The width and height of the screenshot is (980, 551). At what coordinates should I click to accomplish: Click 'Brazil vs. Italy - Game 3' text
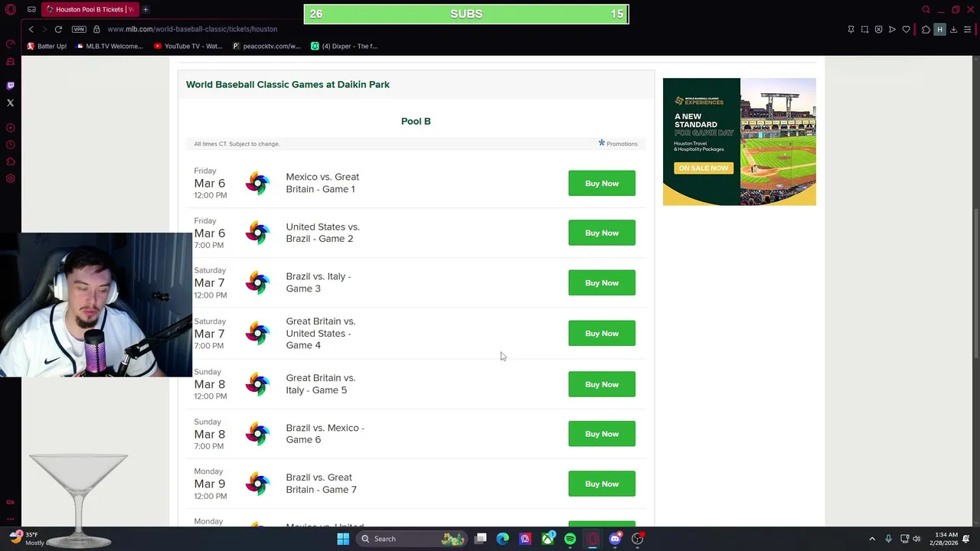(x=318, y=282)
